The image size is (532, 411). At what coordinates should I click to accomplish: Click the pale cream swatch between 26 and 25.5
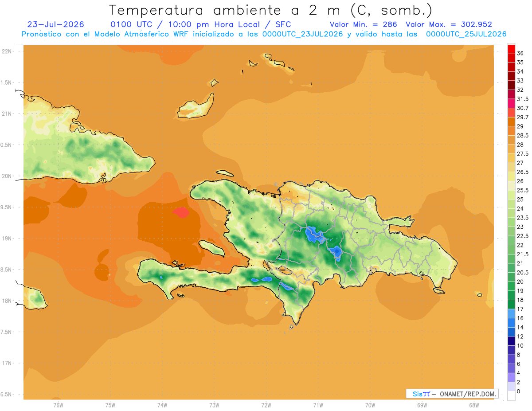tap(511, 186)
